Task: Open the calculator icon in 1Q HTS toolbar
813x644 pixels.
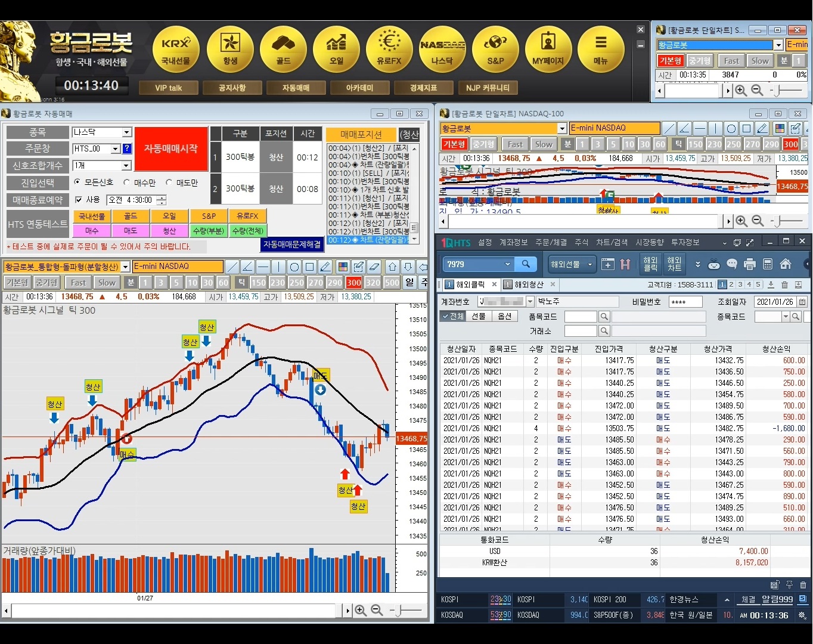Action: tap(768, 264)
